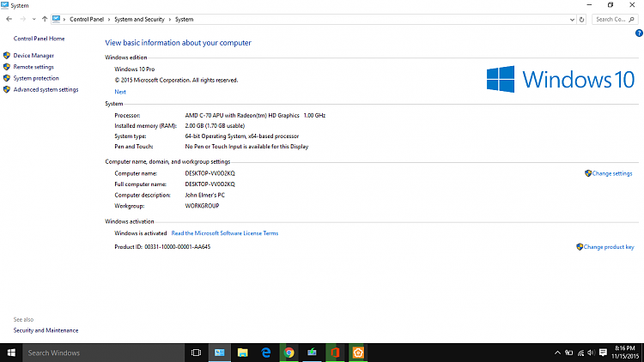
Task: Read the Microsoft Software License Terms
Action: [225, 233]
